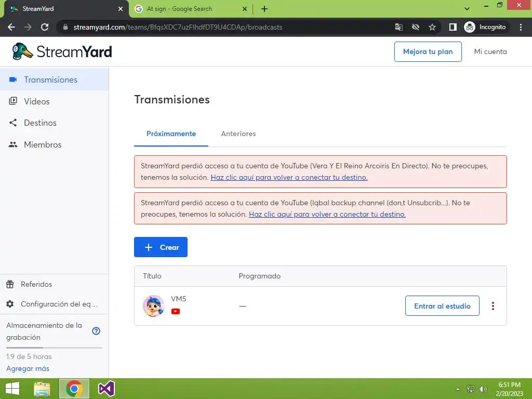
Task: Click the YouTube icon under VM5
Action: coord(176,312)
